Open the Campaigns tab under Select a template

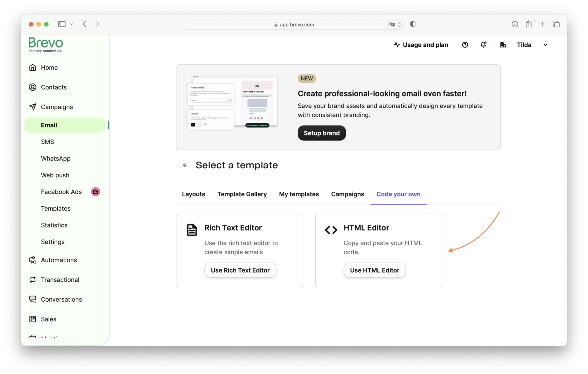348,194
